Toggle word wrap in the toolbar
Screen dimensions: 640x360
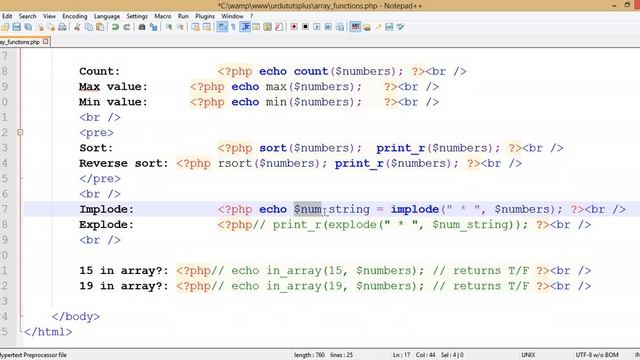(222, 27)
